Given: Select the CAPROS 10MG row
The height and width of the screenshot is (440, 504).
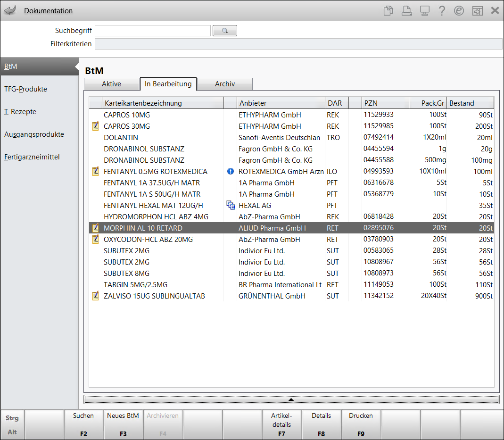Looking at the screenshot, I should pos(291,115).
